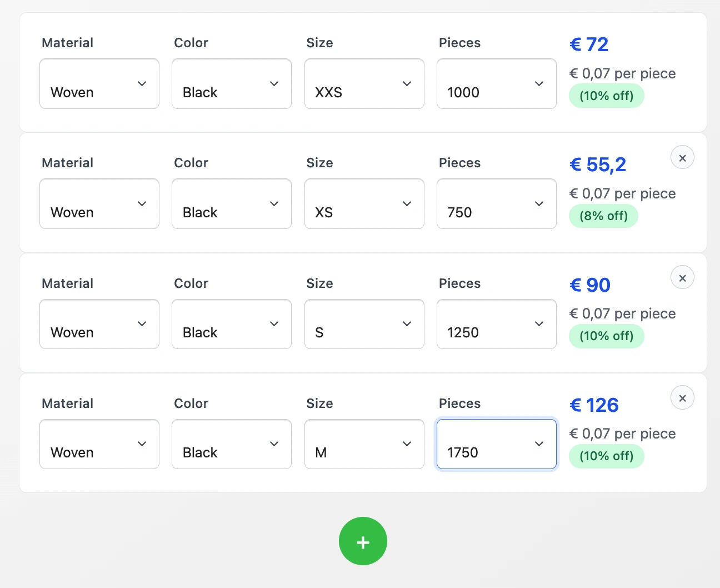Remove the M size row
The height and width of the screenshot is (588, 720).
click(682, 398)
